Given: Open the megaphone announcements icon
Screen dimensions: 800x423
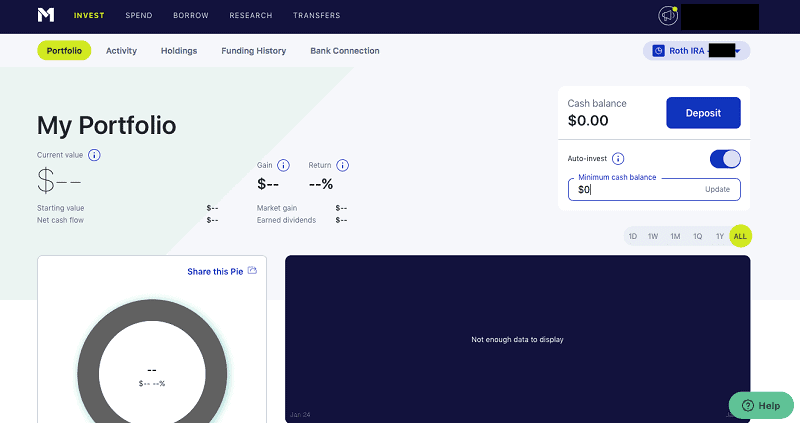Looking at the screenshot, I should click(x=667, y=15).
